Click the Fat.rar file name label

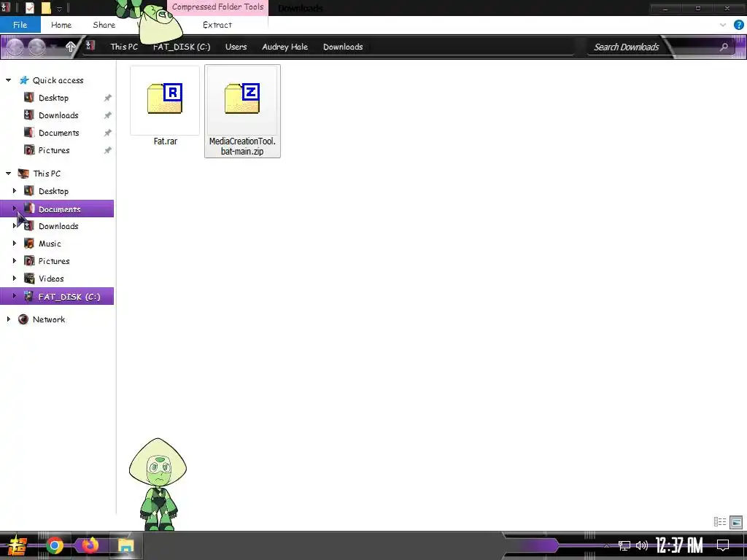[x=166, y=141]
